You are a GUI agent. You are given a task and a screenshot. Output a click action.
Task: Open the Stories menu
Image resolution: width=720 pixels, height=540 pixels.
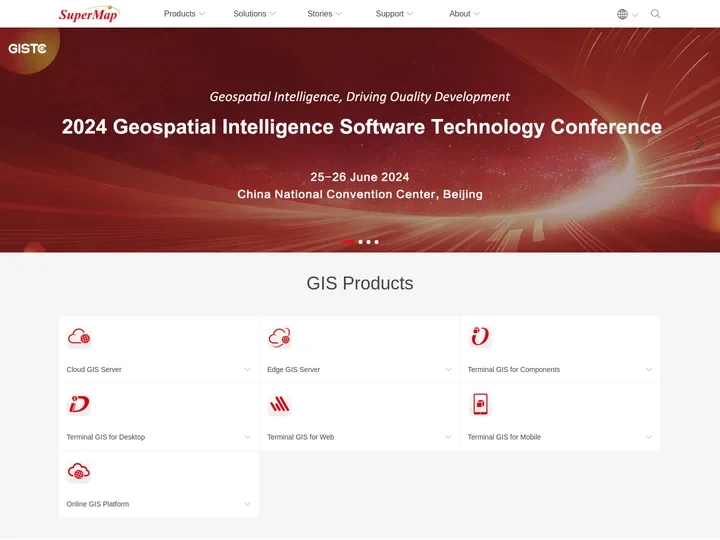click(324, 14)
